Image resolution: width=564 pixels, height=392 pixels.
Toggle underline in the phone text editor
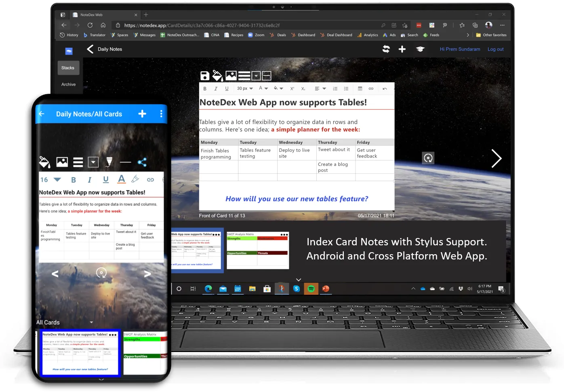[x=105, y=179]
